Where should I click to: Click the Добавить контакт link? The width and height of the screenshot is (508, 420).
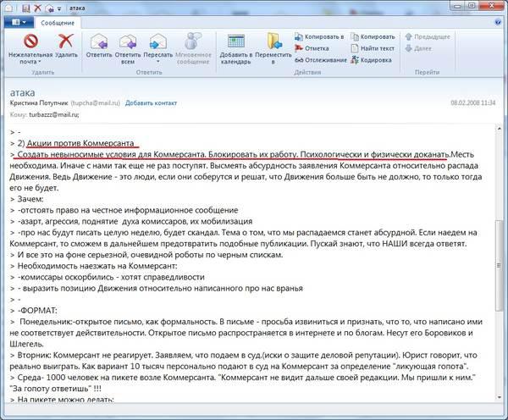151,103
